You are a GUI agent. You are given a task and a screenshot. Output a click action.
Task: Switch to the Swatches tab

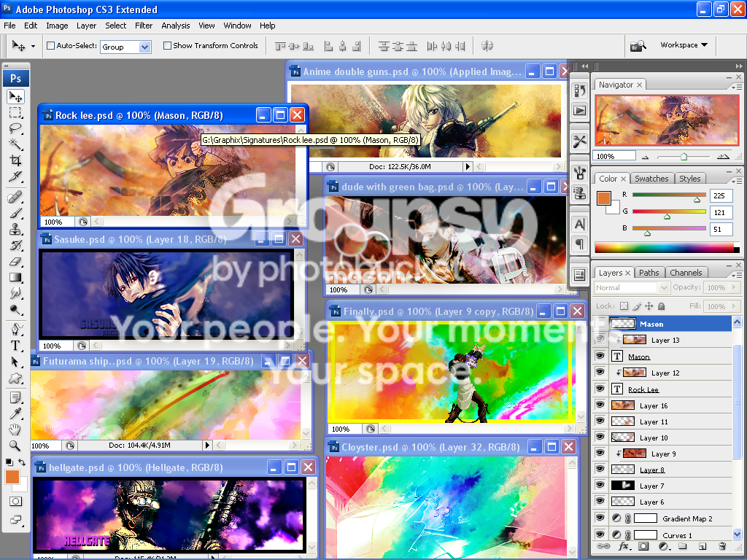[x=651, y=179]
